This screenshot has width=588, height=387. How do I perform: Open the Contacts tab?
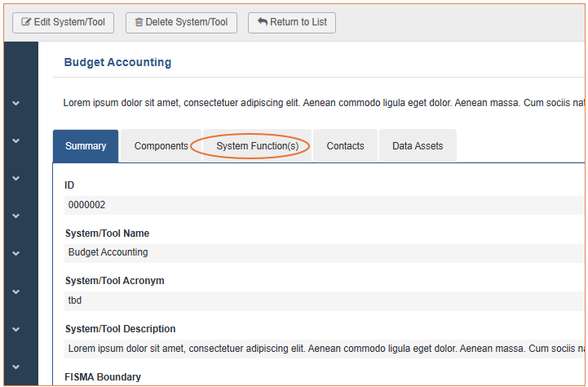(345, 146)
